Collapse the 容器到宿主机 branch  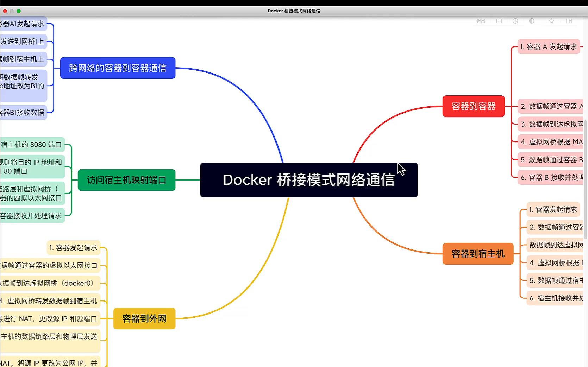pos(477,254)
